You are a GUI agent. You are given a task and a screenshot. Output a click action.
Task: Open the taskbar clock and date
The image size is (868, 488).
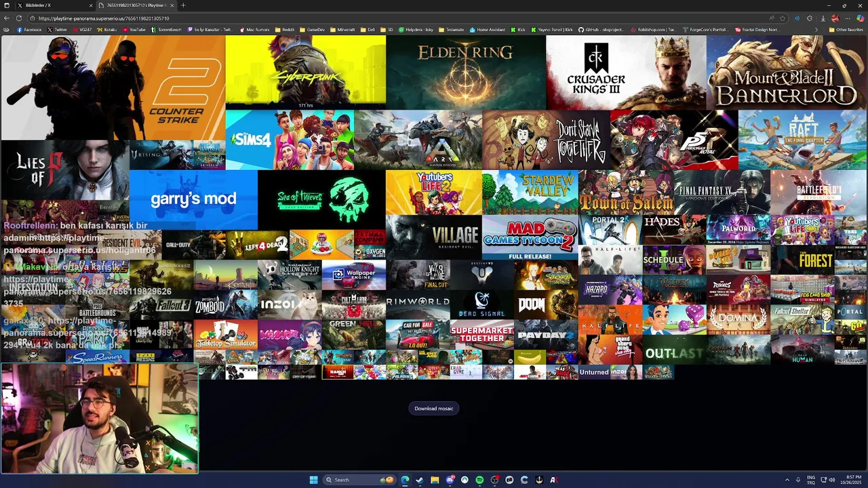click(851, 480)
